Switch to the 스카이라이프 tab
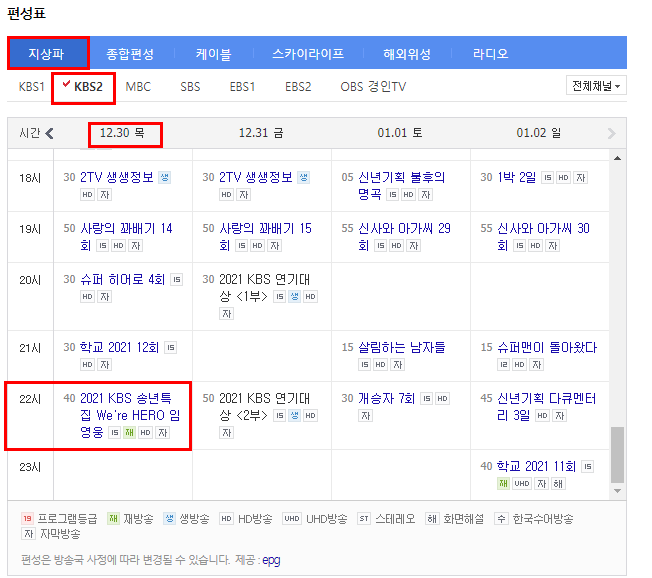The height and width of the screenshot is (578, 652). [x=308, y=54]
